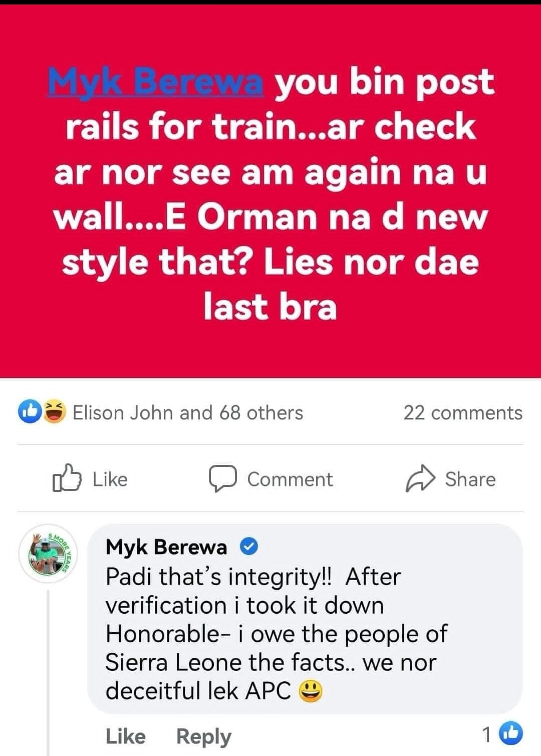Image resolution: width=541 pixels, height=756 pixels.
Task: Click the grinning emoji in the comment
Action: (311, 691)
